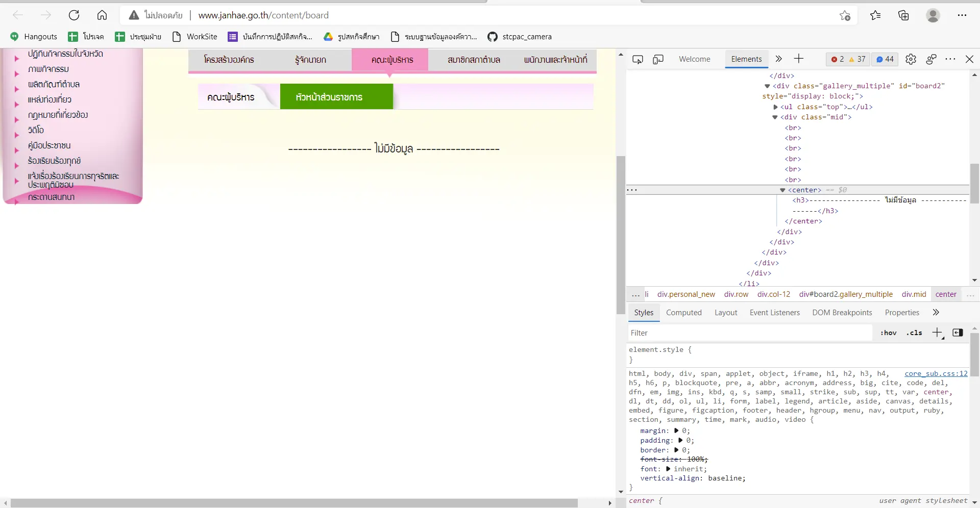Image resolution: width=980 pixels, height=508 pixels.
Task: Go to the browser home page
Action: (102, 15)
